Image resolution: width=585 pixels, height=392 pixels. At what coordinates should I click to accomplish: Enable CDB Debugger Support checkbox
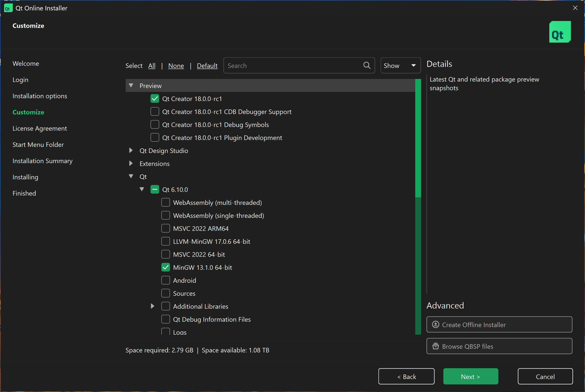(x=155, y=111)
